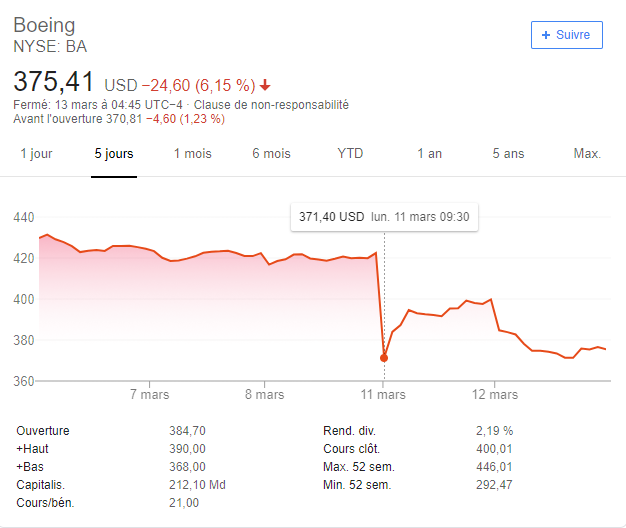The image size is (626, 528).
Task: Click the 7 mars axis label
Action: tap(150, 395)
